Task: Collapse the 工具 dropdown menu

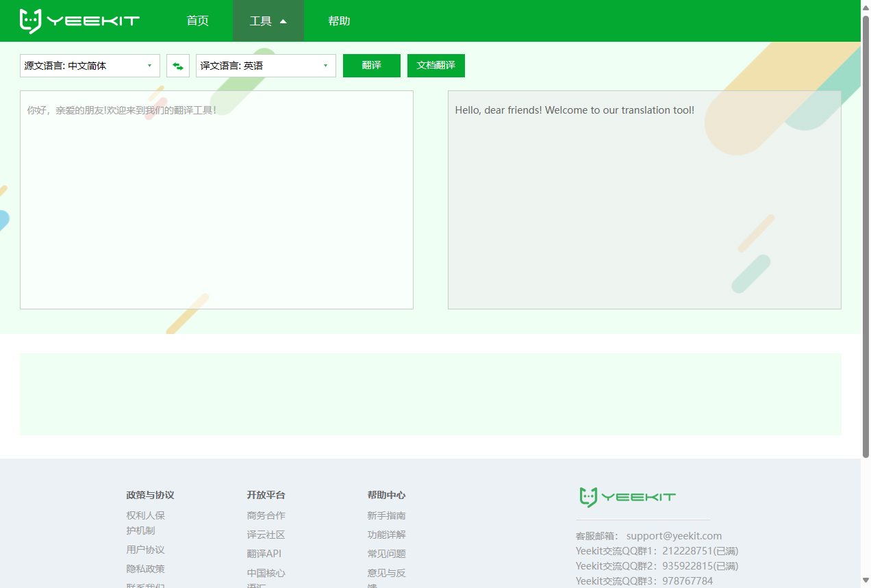Action: pos(268,21)
